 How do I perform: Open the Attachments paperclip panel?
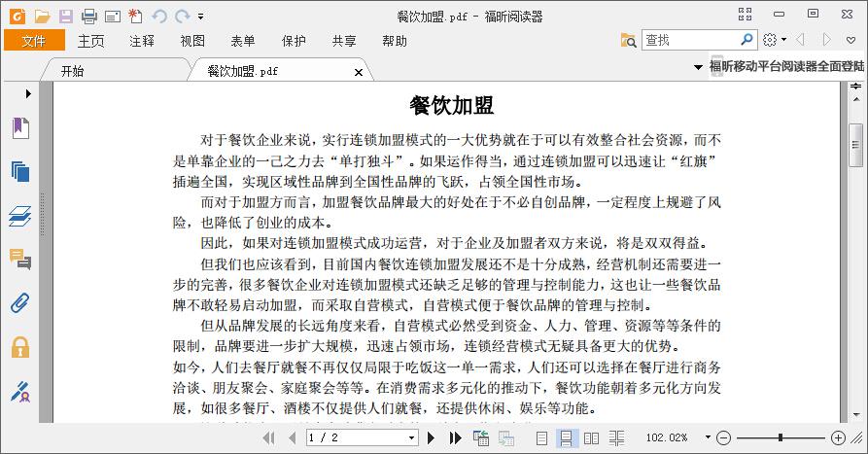20,303
